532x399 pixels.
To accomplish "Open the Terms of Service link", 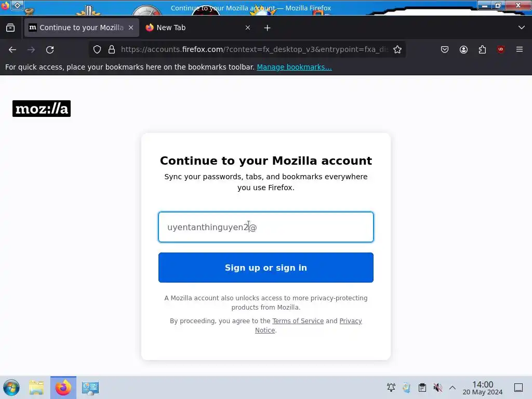I will pos(298,321).
